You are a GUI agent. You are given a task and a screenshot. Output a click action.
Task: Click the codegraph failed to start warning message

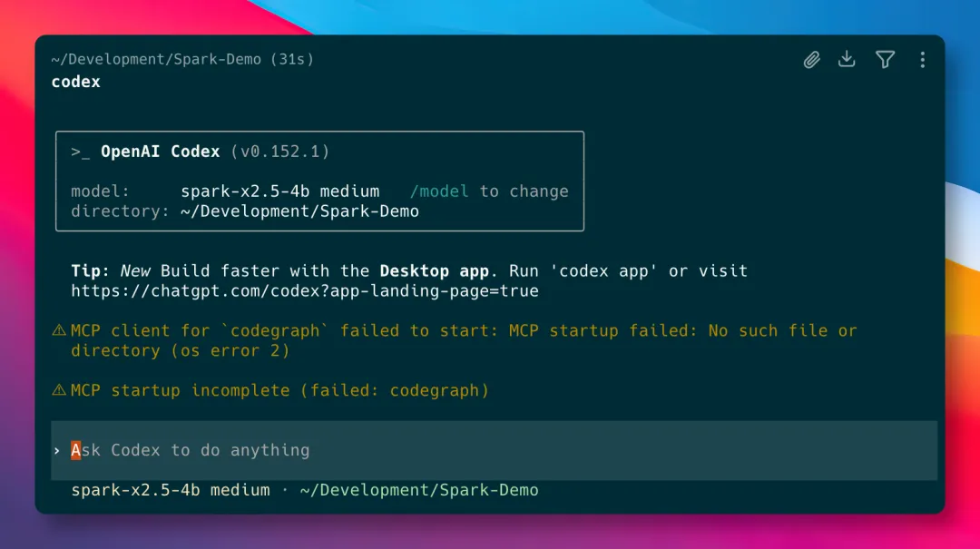464,340
